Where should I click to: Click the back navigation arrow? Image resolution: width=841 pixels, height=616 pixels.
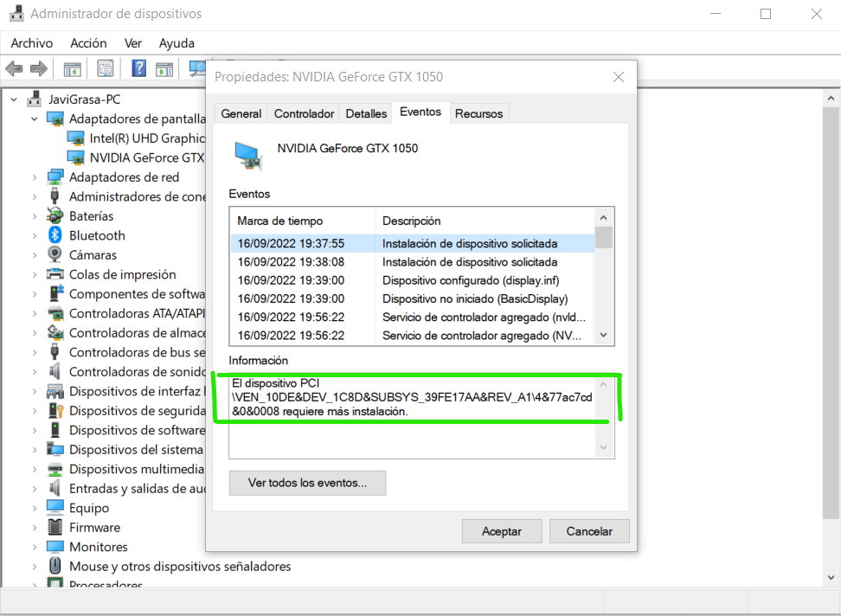14,67
